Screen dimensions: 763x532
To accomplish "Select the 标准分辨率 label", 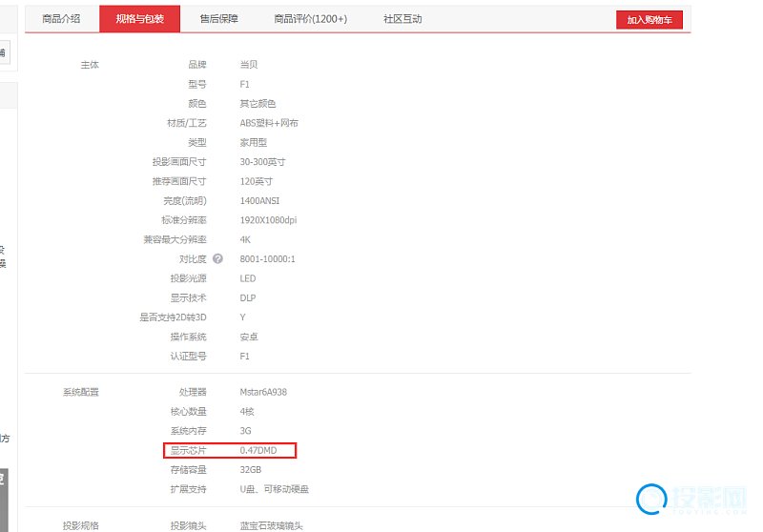I will tap(184, 220).
